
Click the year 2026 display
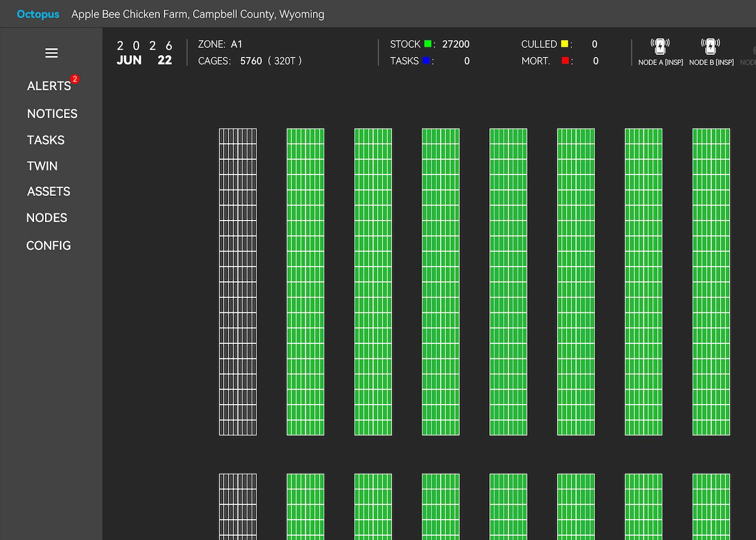point(144,46)
